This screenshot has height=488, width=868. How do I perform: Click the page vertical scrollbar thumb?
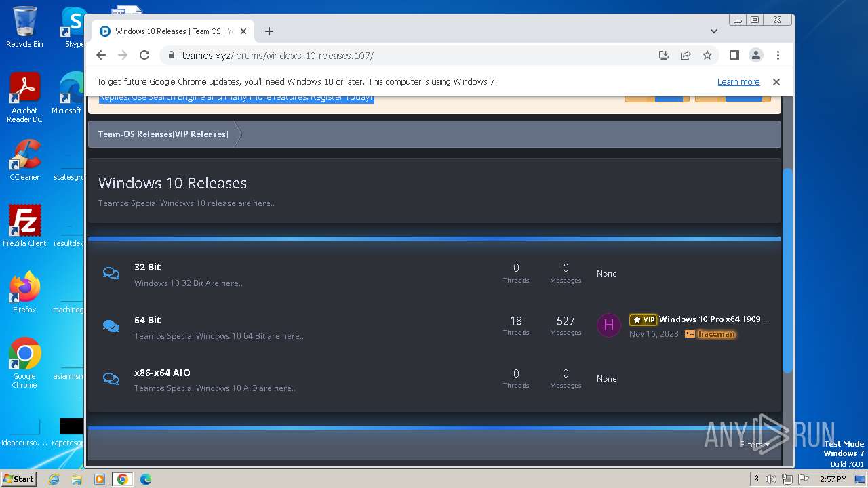point(787,270)
